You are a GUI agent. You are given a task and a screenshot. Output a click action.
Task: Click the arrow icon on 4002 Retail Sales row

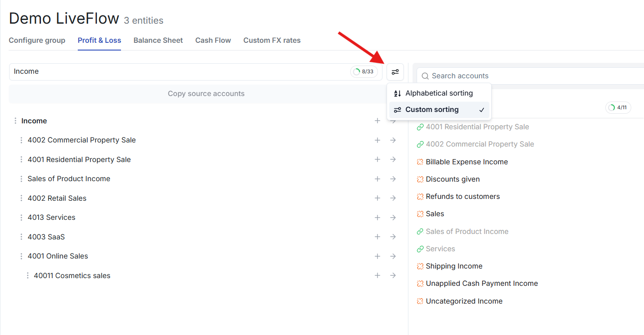[393, 198]
